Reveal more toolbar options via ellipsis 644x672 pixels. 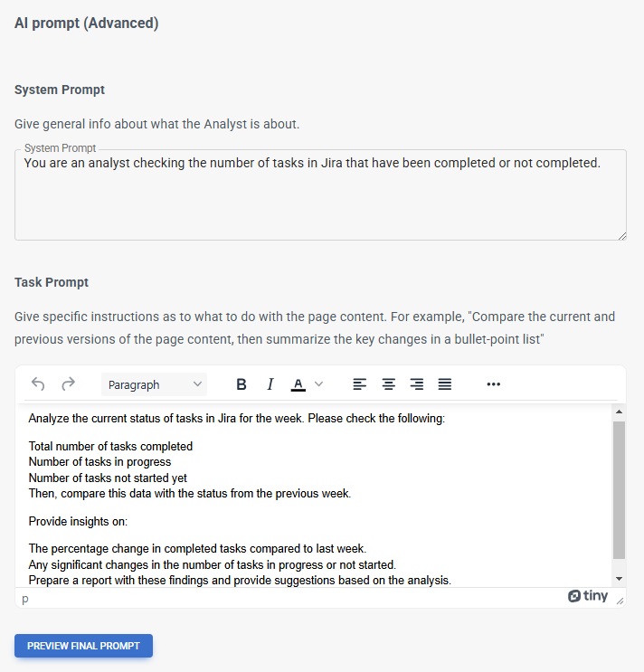click(493, 384)
